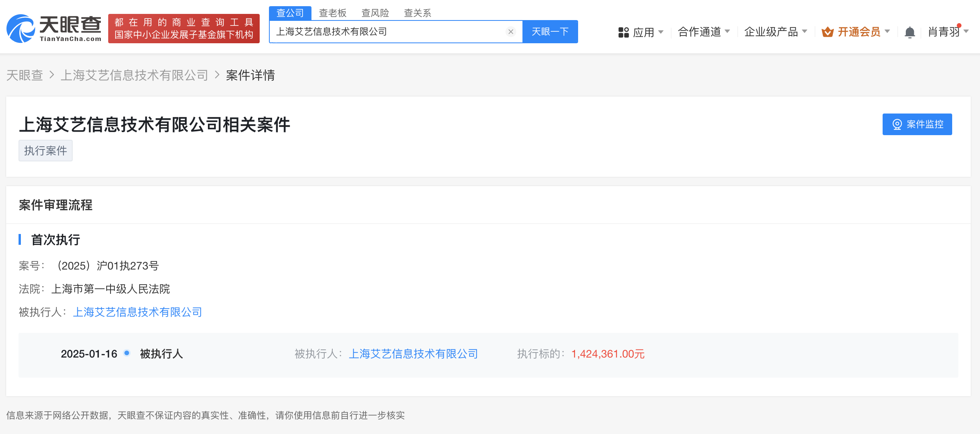Viewport: 980px width, 434px height.
Task: Switch to the 查关系 tab
Action: click(x=418, y=13)
